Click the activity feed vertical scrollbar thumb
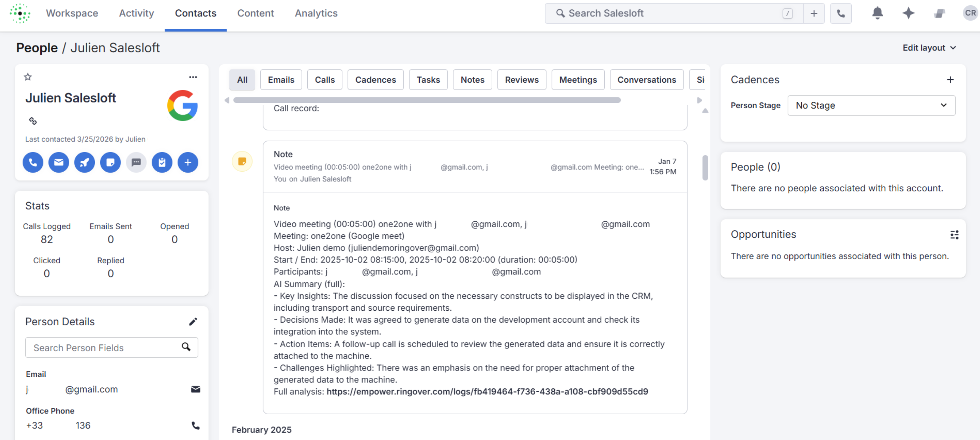This screenshot has height=440, width=980. coord(705,168)
